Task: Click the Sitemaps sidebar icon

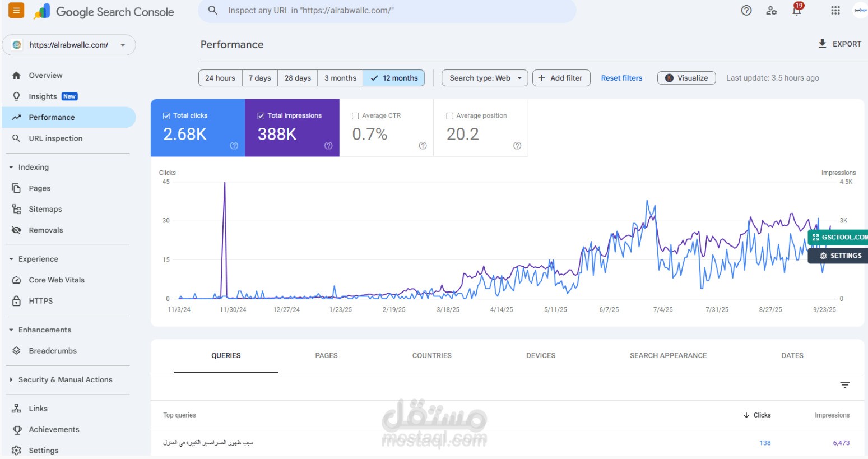Action: tap(16, 209)
